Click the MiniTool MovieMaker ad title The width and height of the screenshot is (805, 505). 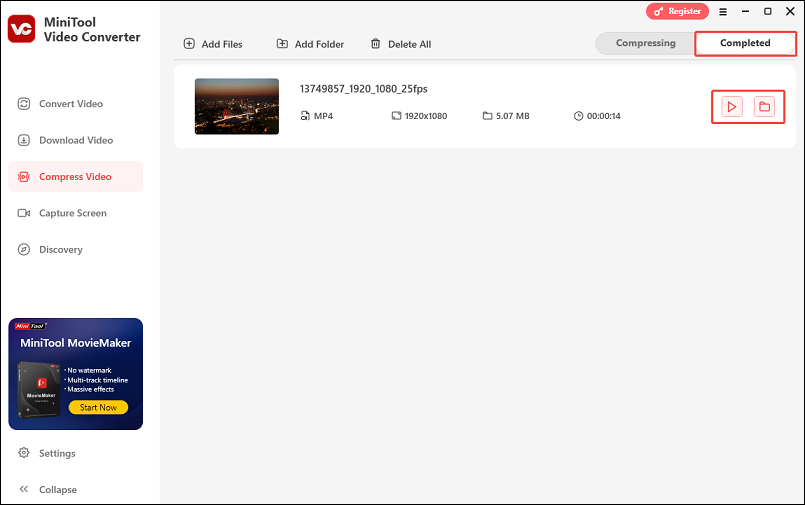[75, 343]
